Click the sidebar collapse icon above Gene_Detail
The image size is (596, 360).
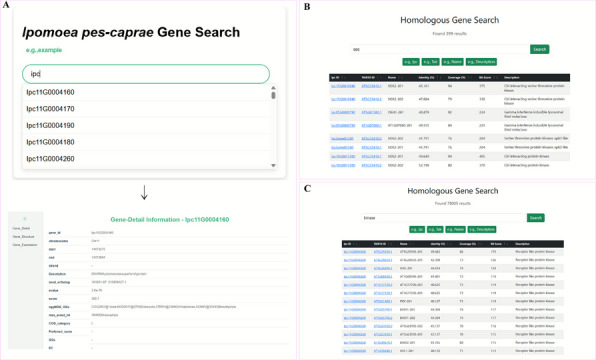[x=25, y=219]
